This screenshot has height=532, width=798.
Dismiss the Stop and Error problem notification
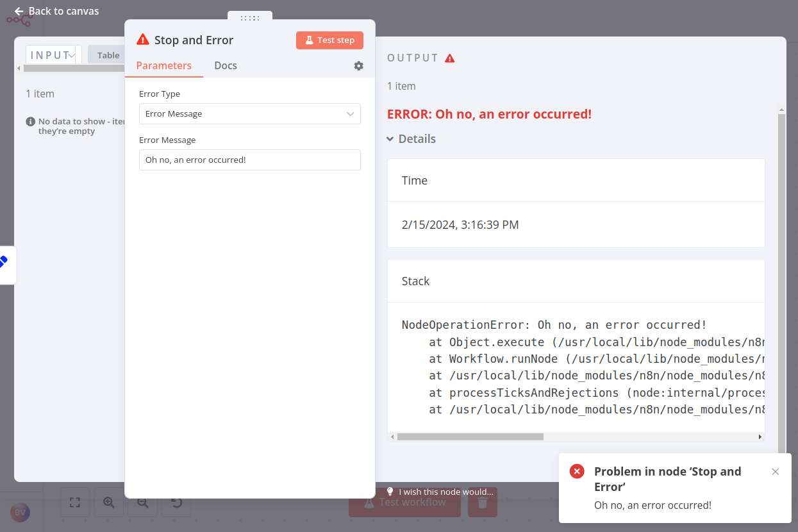coord(775,471)
